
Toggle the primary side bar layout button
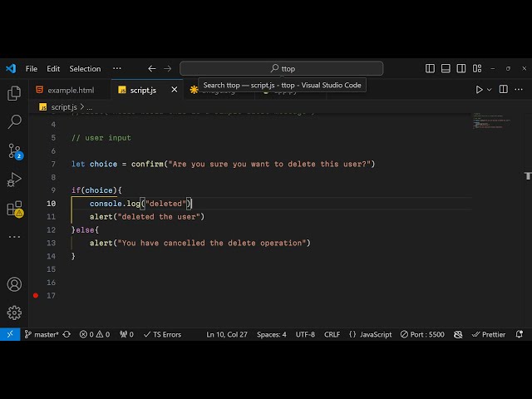click(430, 69)
